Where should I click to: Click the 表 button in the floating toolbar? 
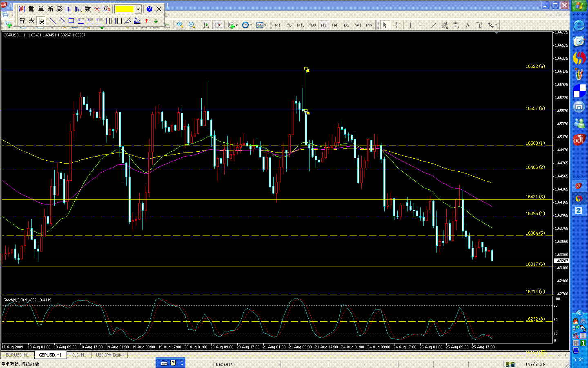click(x=31, y=21)
